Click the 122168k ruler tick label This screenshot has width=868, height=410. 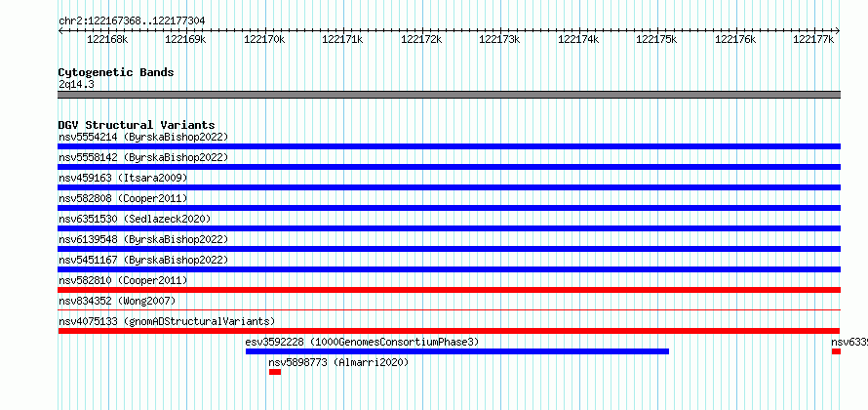107,39
